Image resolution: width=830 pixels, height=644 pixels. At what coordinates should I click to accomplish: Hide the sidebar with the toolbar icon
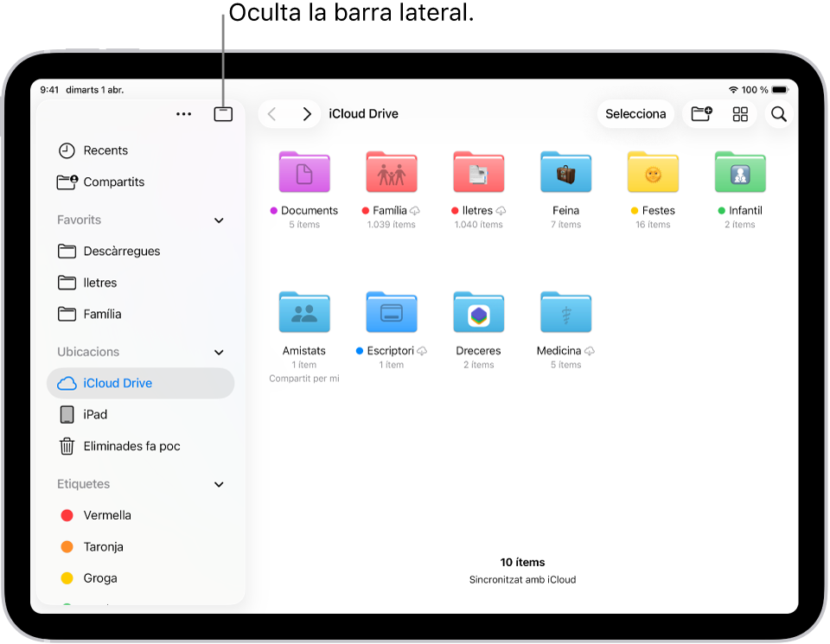tap(222, 113)
